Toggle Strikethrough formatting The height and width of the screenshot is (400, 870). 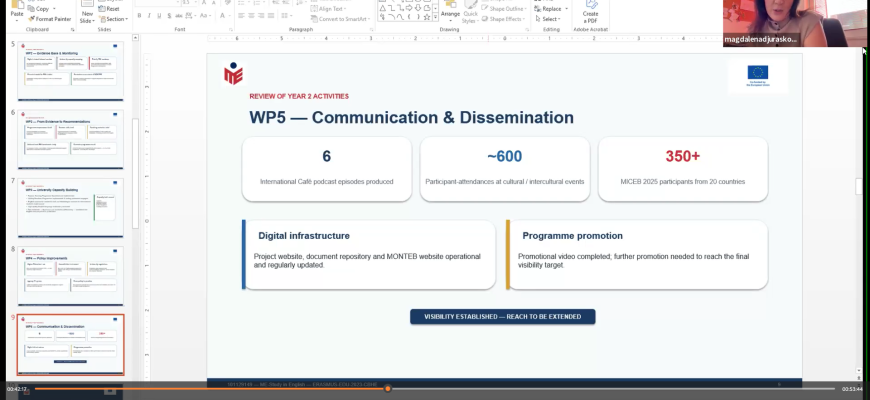179,16
